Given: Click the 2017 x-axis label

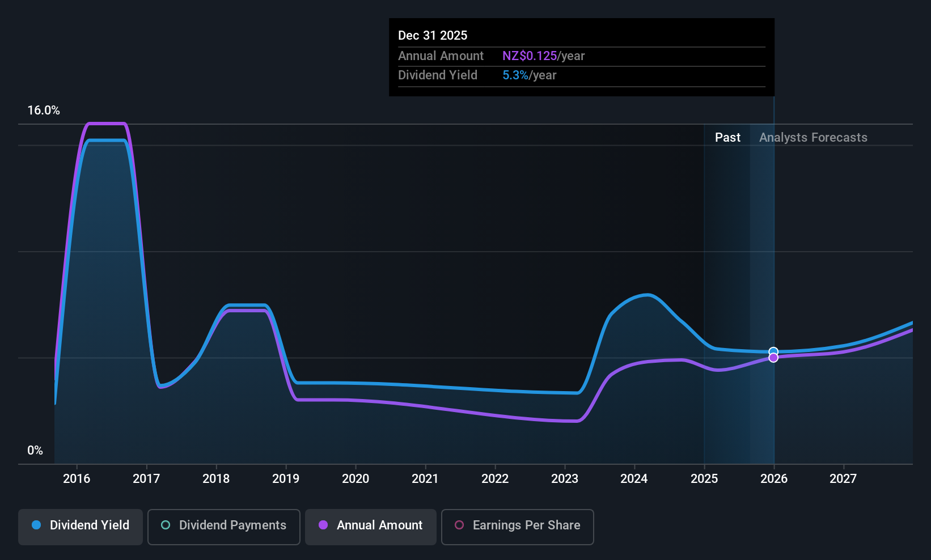Looking at the screenshot, I should click(x=146, y=478).
